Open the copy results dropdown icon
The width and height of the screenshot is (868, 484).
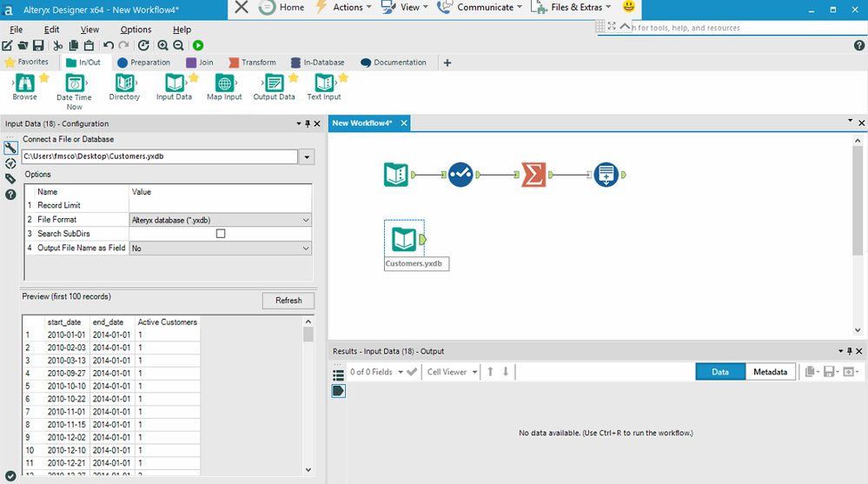(812, 372)
